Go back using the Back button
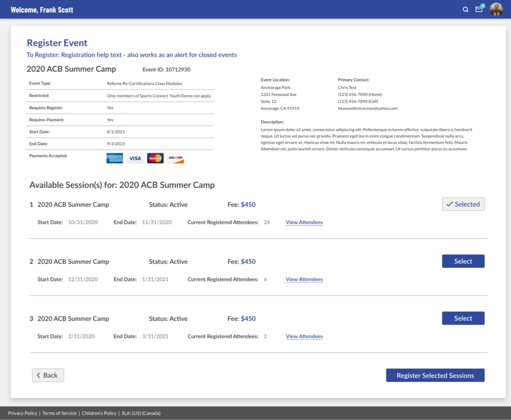The width and height of the screenshot is (511, 420). point(48,375)
